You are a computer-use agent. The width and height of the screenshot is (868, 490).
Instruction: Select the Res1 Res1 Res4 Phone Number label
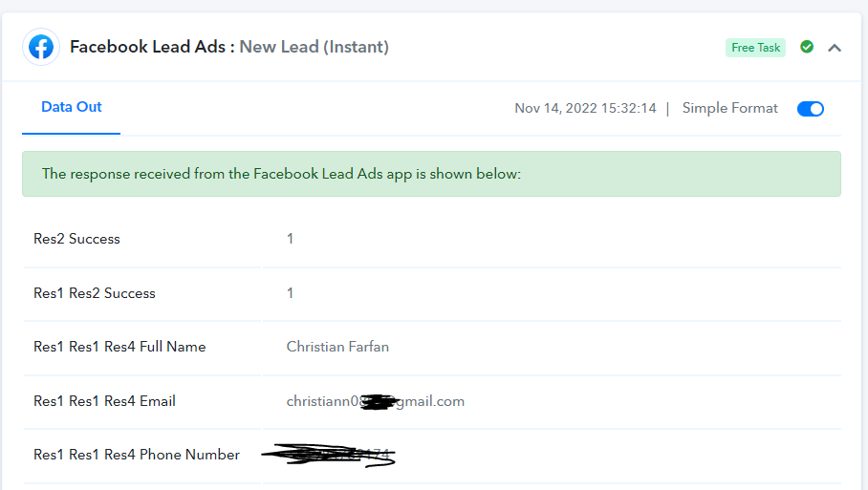[137, 455]
